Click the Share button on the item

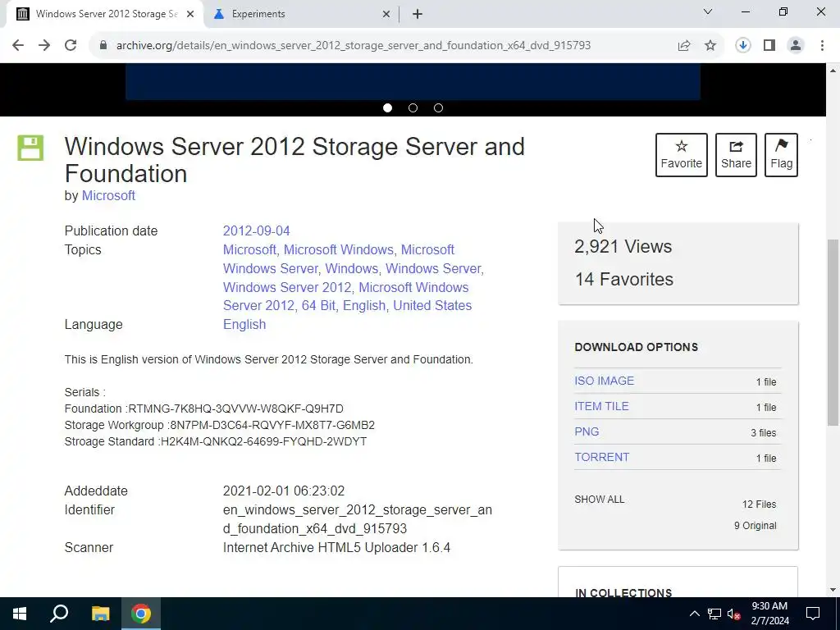[736, 155]
